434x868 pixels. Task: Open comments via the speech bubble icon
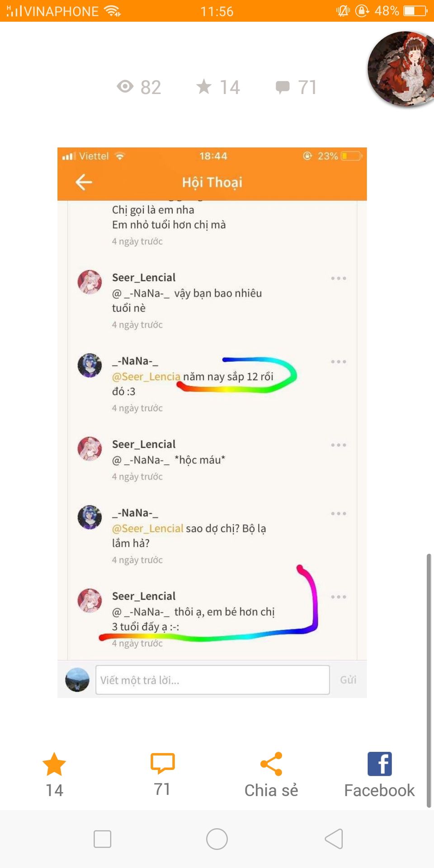(162, 764)
